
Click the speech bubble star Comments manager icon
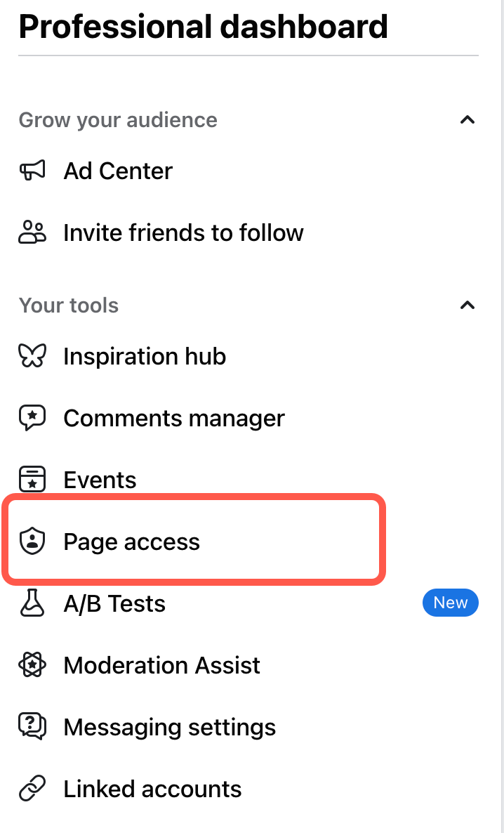tap(32, 418)
